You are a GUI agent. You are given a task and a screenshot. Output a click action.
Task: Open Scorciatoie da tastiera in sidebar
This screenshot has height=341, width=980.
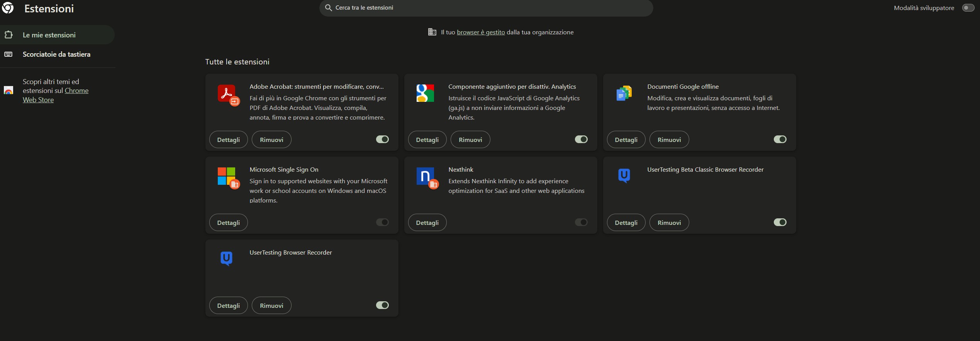tap(57, 54)
